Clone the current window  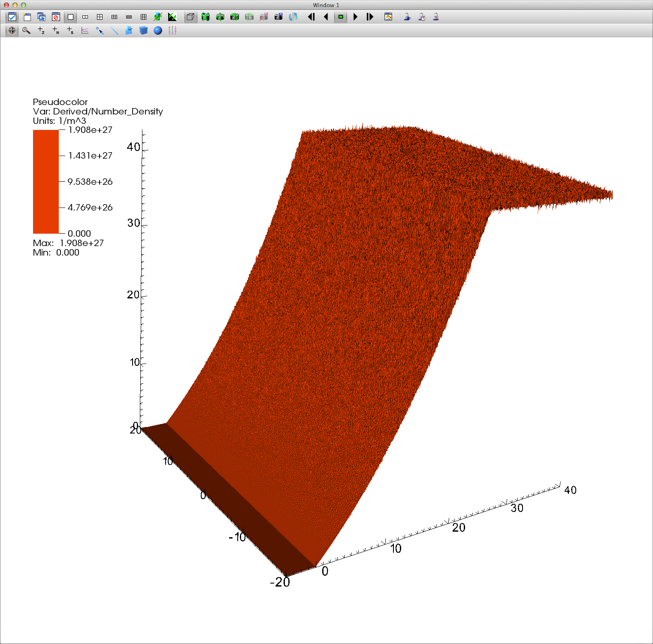pyautogui.click(x=41, y=17)
